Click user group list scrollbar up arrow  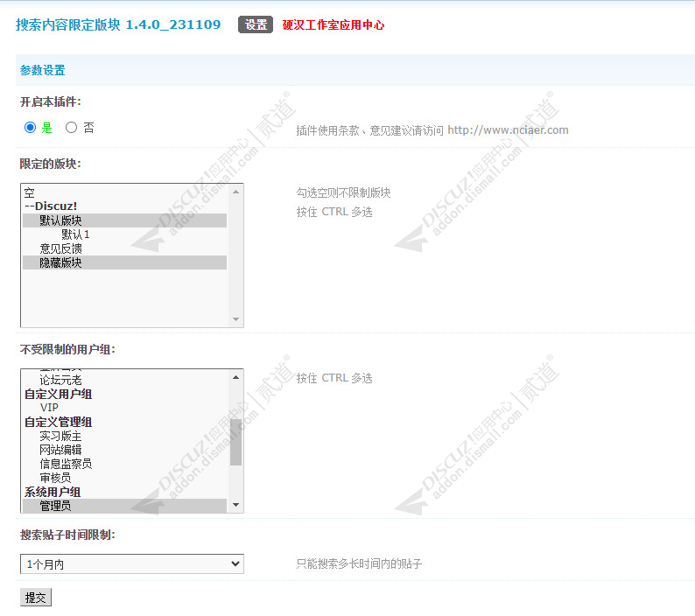235,377
